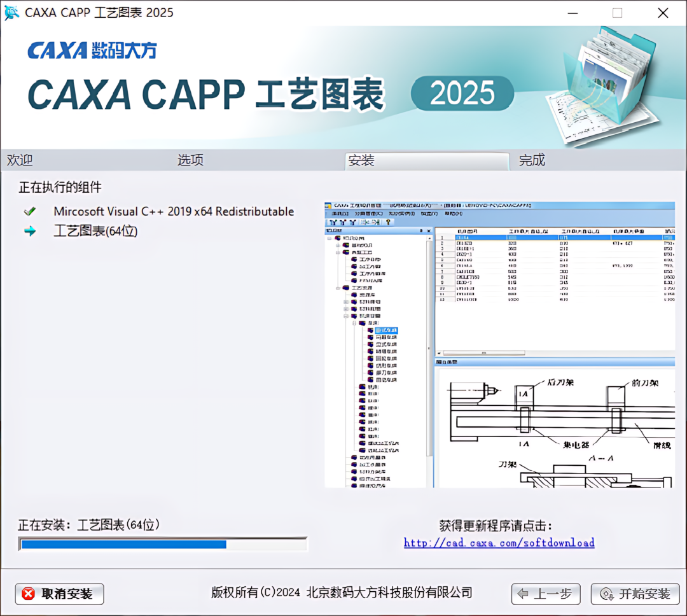Click the folder illustration in the banner

point(604,85)
